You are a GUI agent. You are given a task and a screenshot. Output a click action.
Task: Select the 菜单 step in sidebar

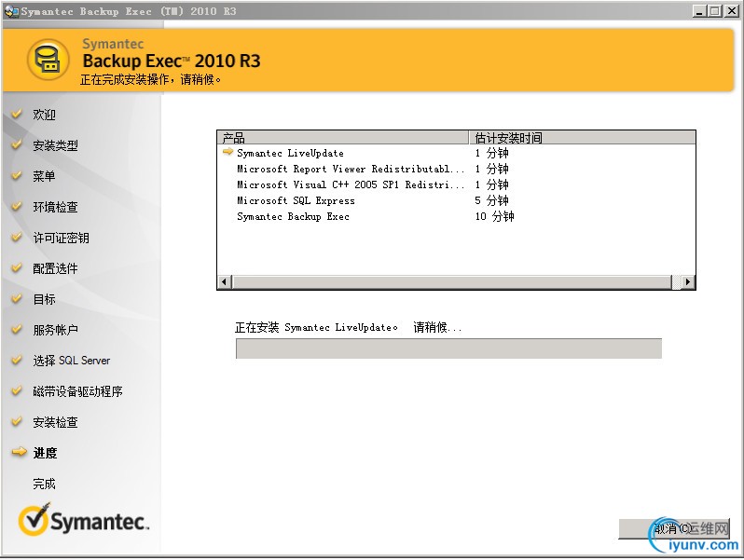pos(44,176)
